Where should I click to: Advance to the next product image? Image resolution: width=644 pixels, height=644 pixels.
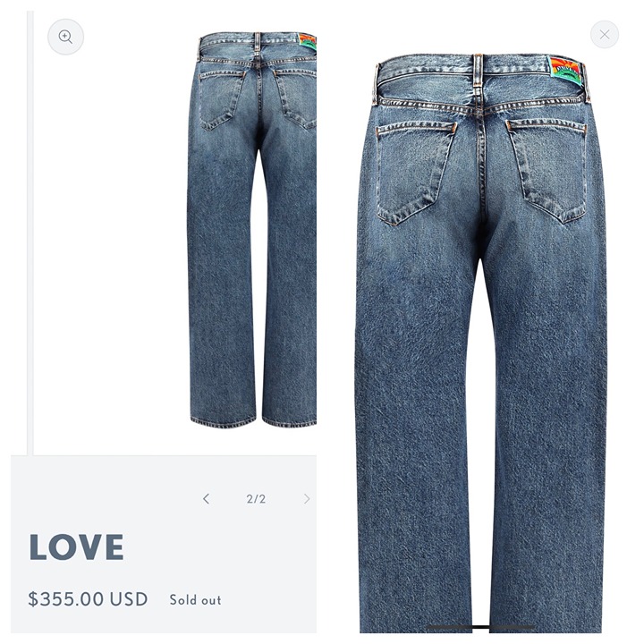pyautogui.click(x=307, y=499)
